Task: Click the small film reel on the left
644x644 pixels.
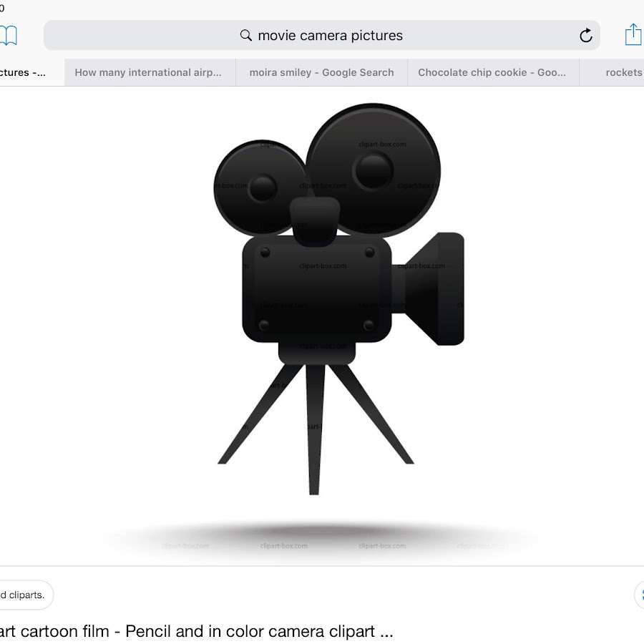Action: click(x=261, y=187)
